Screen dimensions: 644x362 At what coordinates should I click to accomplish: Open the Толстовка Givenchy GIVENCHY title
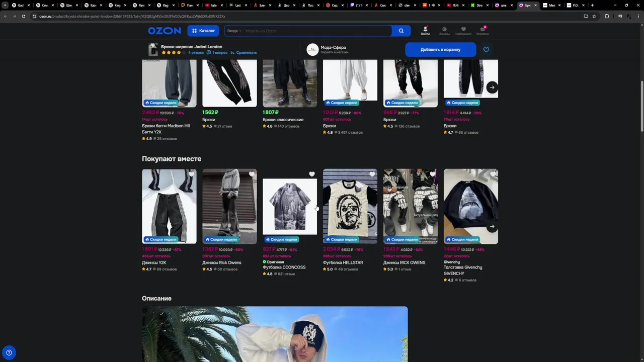click(x=463, y=270)
